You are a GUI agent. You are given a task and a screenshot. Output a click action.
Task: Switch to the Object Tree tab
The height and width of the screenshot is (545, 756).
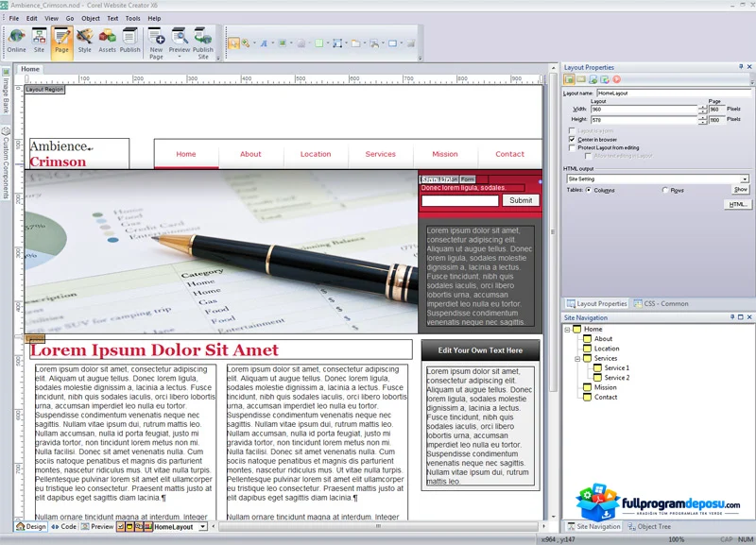[649, 526]
